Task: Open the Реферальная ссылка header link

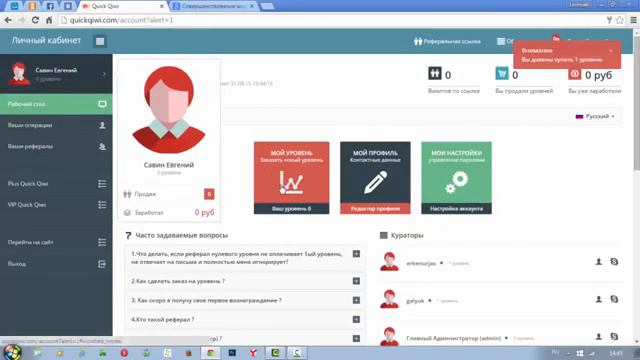Action: pyautogui.click(x=447, y=41)
